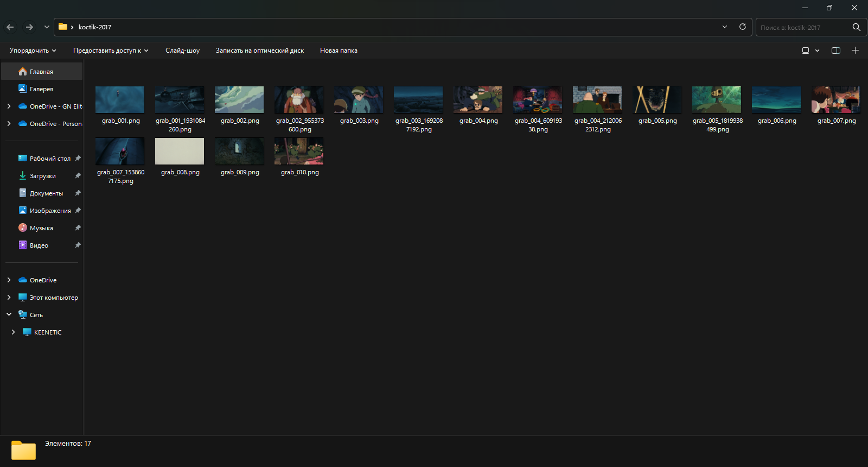Select grab_008.png thumbnail
The width and height of the screenshot is (868, 467).
click(x=180, y=151)
